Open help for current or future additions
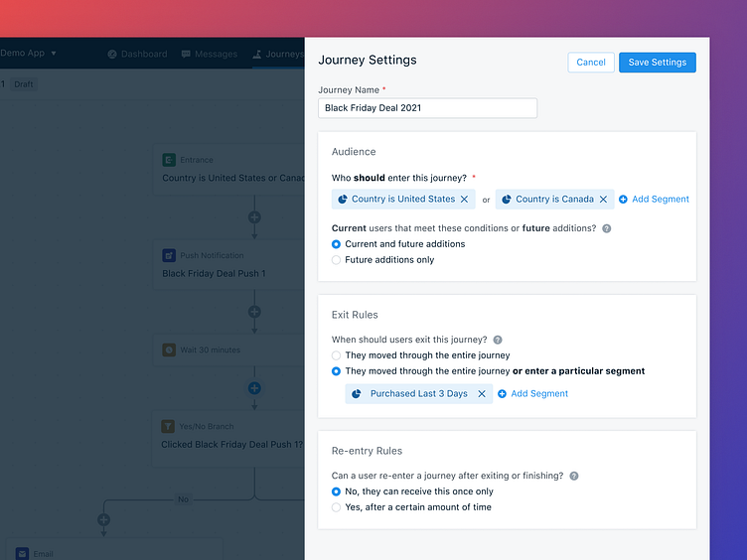Screen dimensions: 747x560 click(x=607, y=228)
